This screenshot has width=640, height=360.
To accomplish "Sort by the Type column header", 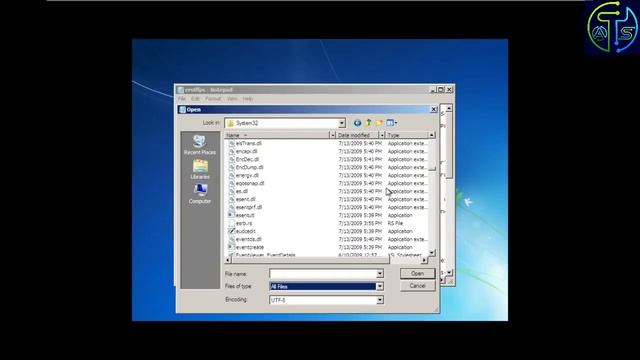I will [407, 135].
